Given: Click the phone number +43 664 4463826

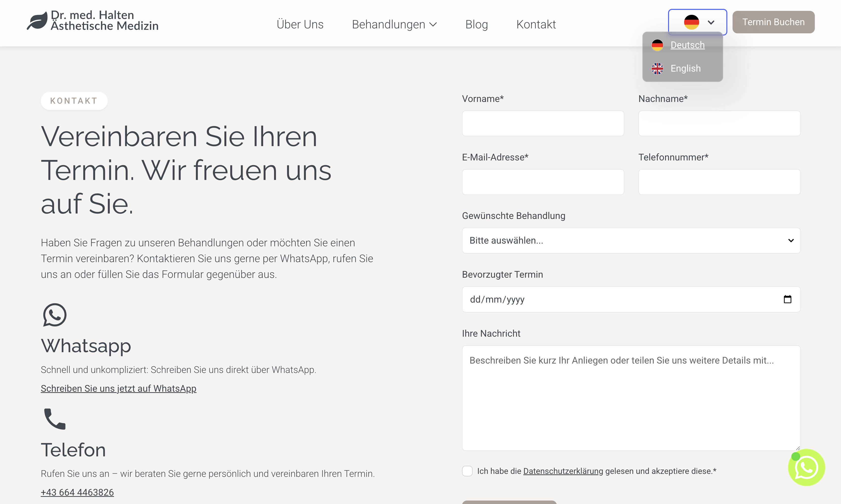Looking at the screenshot, I should tap(77, 492).
